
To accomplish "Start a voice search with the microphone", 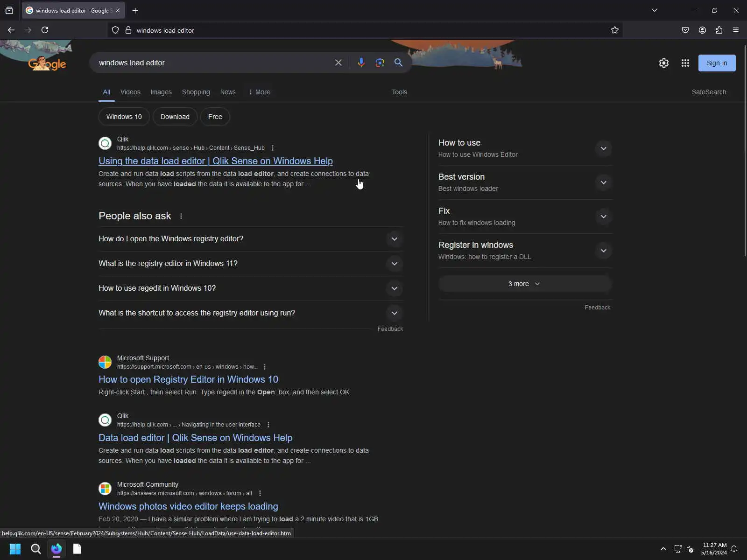I will (x=361, y=63).
